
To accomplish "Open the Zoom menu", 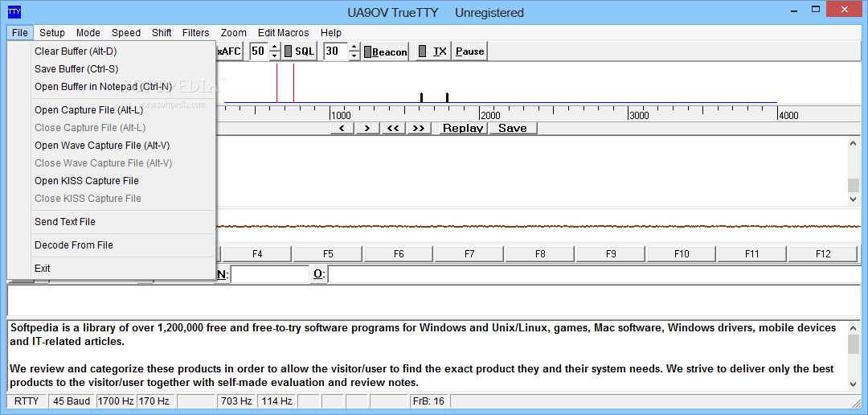I will pos(234,33).
